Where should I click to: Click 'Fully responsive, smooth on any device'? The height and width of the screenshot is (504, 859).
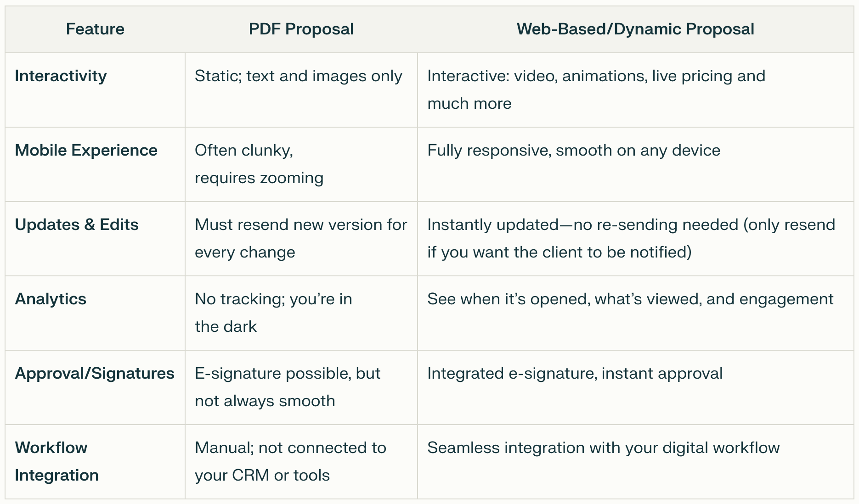coord(574,150)
